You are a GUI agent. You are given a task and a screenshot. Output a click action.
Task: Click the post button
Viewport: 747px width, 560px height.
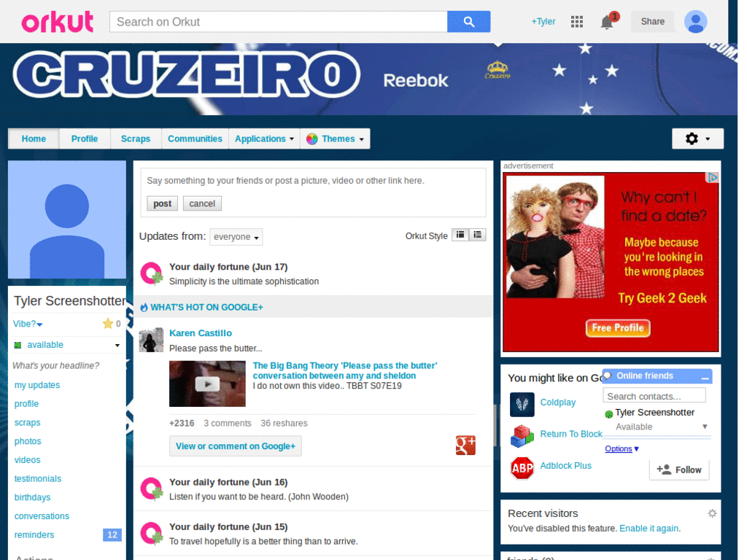click(162, 204)
